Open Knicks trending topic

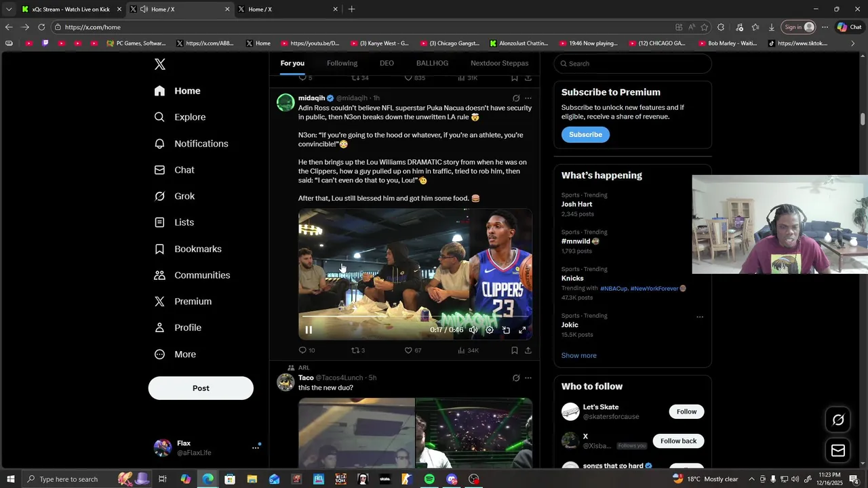[x=572, y=279]
